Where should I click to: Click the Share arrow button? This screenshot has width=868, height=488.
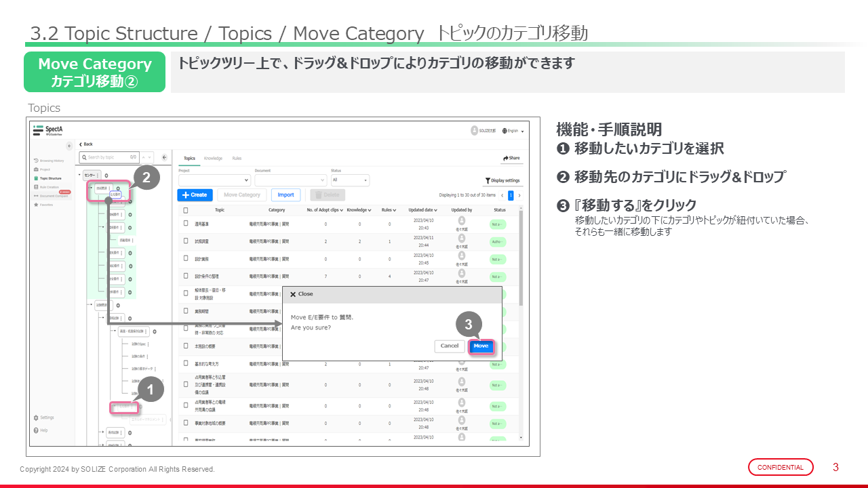[511, 158]
